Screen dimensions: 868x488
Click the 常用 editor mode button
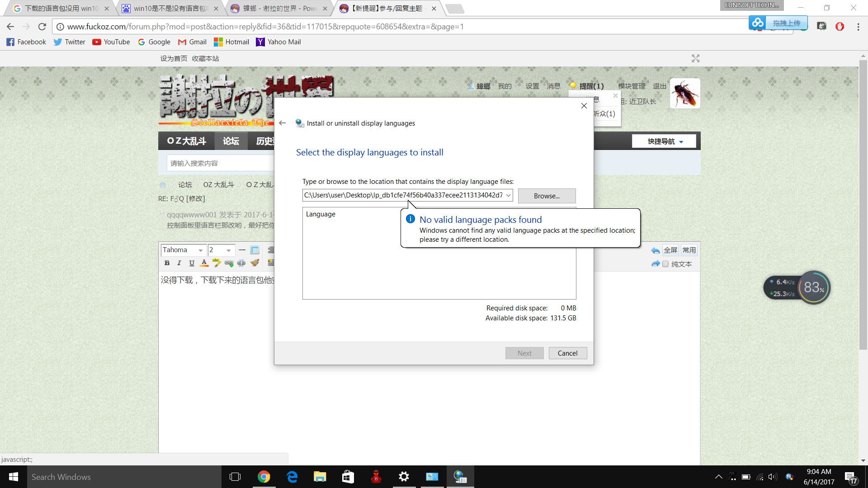(x=689, y=250)
